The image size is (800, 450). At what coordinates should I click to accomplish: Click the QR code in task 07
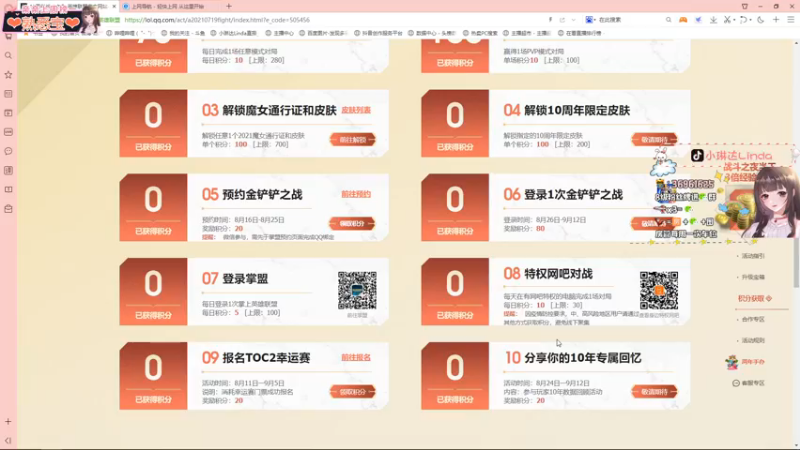[357, 290]
